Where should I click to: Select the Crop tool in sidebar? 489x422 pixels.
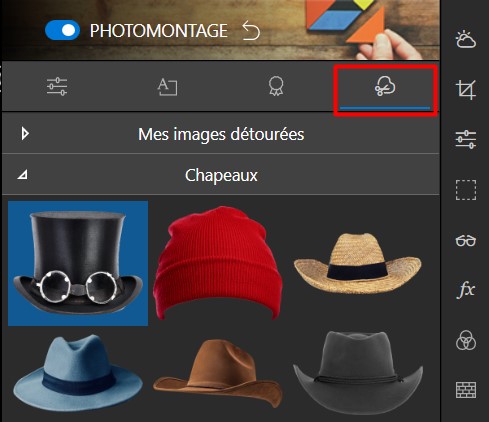(465, 89)
